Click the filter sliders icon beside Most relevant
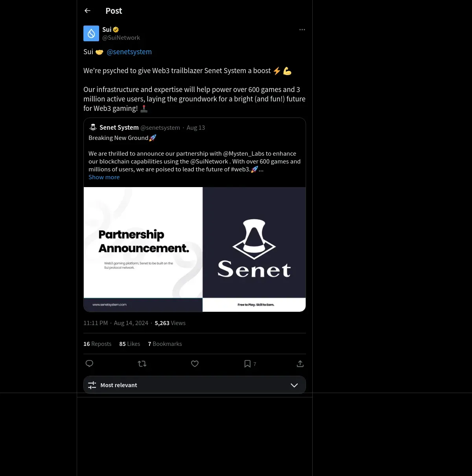The image size is (472, 476). coord(92,385)
